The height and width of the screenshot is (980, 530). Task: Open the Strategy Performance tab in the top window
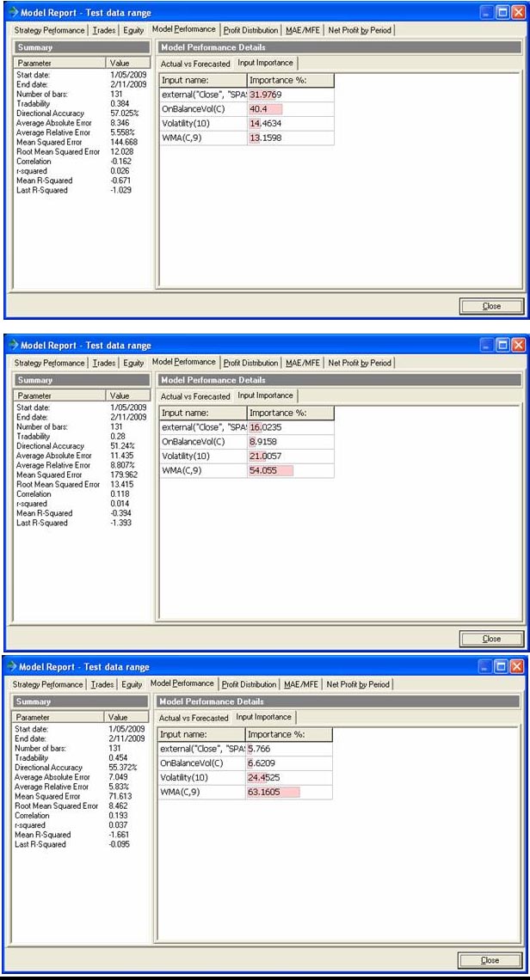point(50,30)
